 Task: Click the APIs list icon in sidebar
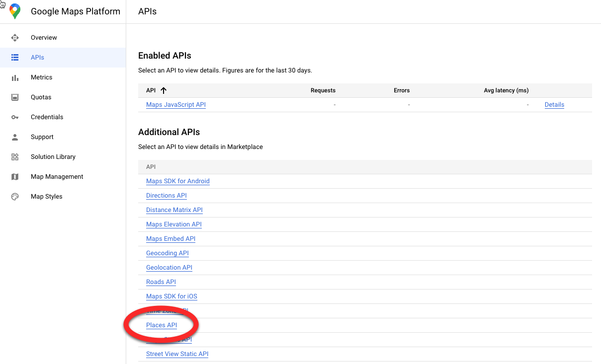coord(15,58)
